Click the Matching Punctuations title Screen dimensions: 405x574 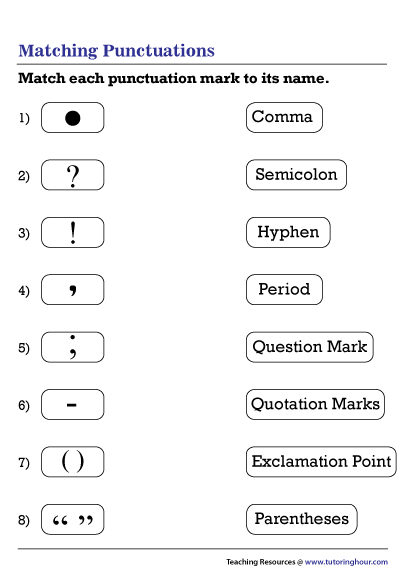(x=116, y=51)
